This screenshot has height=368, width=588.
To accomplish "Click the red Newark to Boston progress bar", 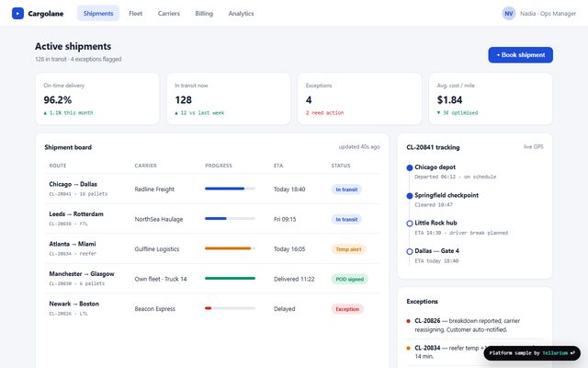I will pyautogui.click(x=230, y=308).
